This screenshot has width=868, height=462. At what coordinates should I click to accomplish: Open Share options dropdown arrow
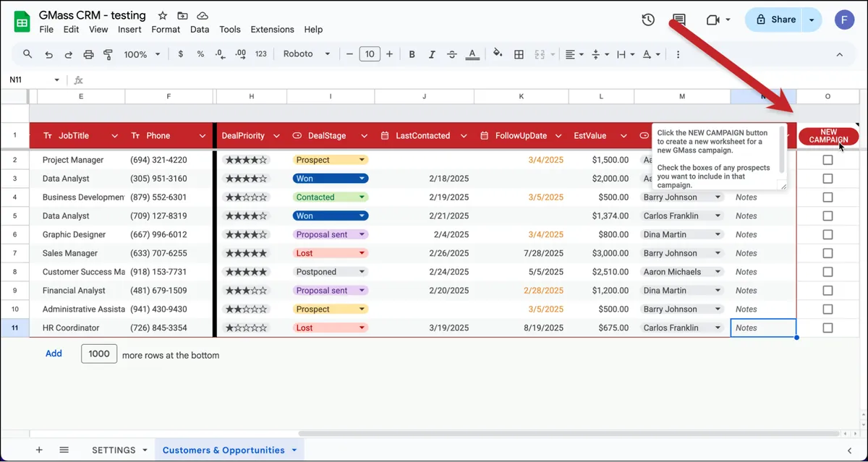point(812,20)
